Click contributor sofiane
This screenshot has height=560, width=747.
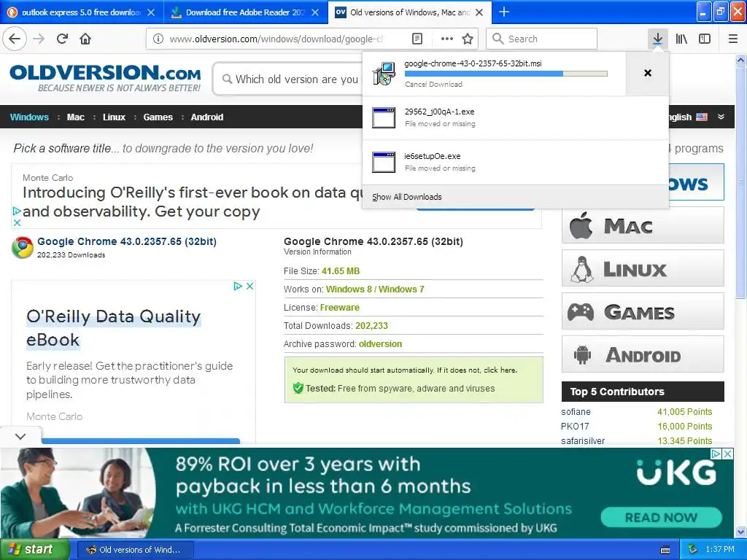coord(576,412)
